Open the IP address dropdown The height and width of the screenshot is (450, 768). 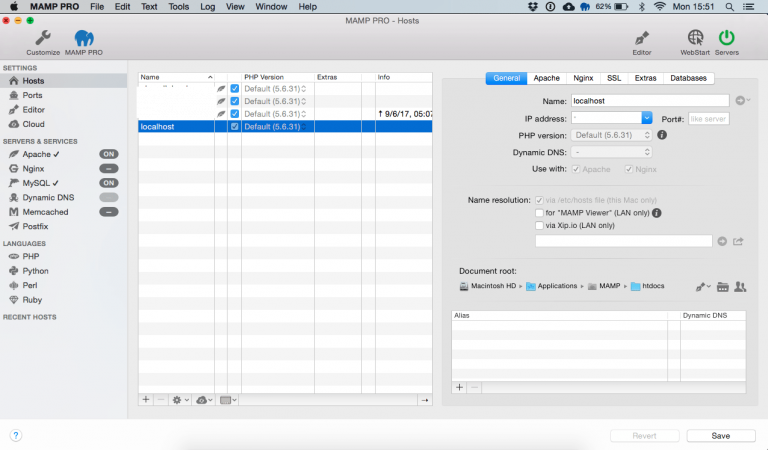(647, 118)
